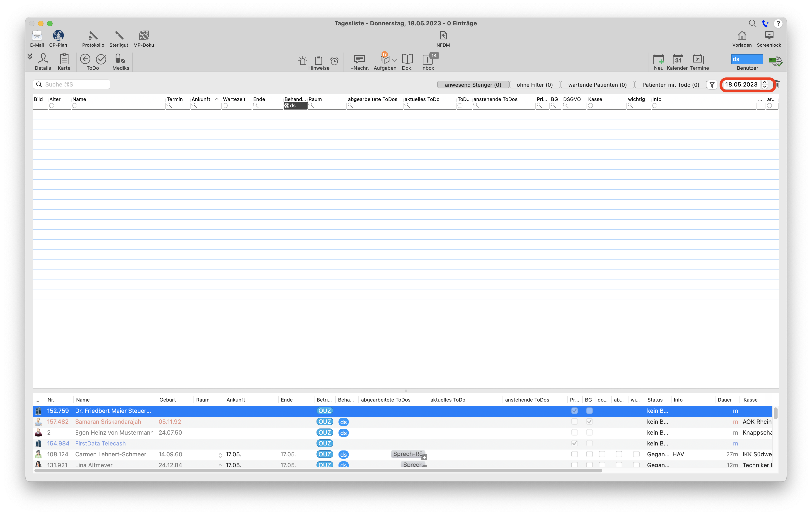Select the wartende Patienten (0) filter tab

(597, 85)
